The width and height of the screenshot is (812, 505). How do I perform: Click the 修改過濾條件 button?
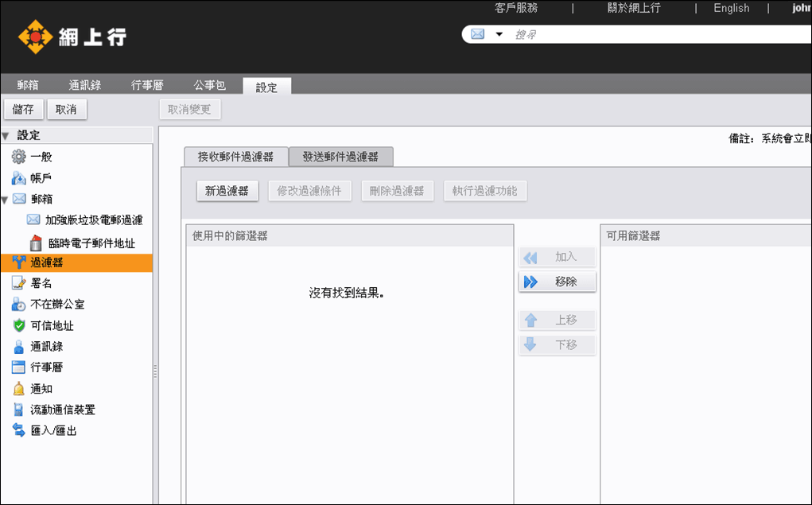tap(309, 191)
